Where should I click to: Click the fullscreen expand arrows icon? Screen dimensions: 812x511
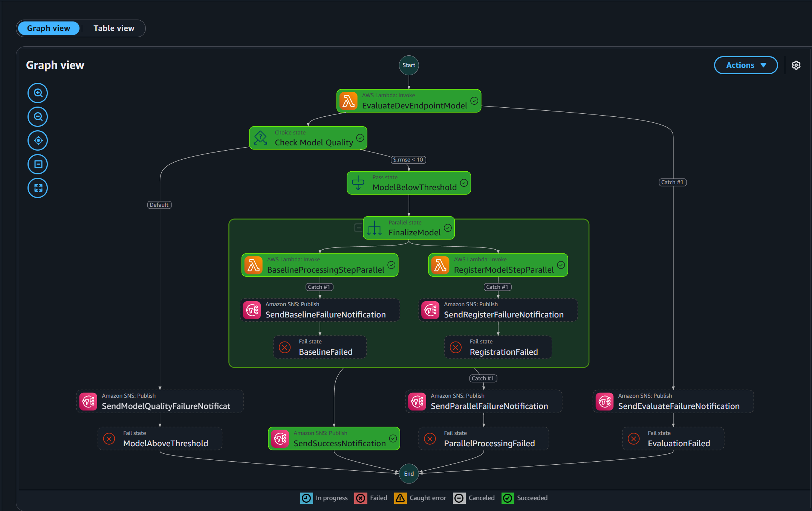(38, 188)
